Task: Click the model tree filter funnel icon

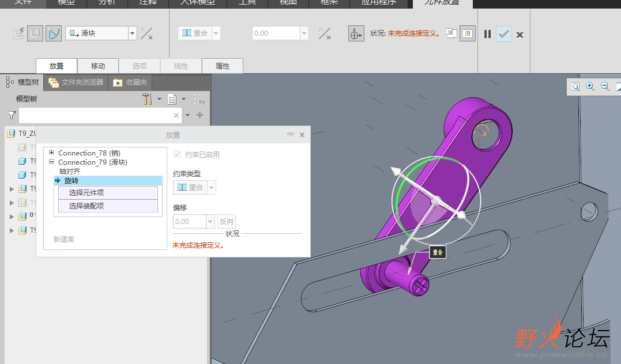Action: pos(12,115)
